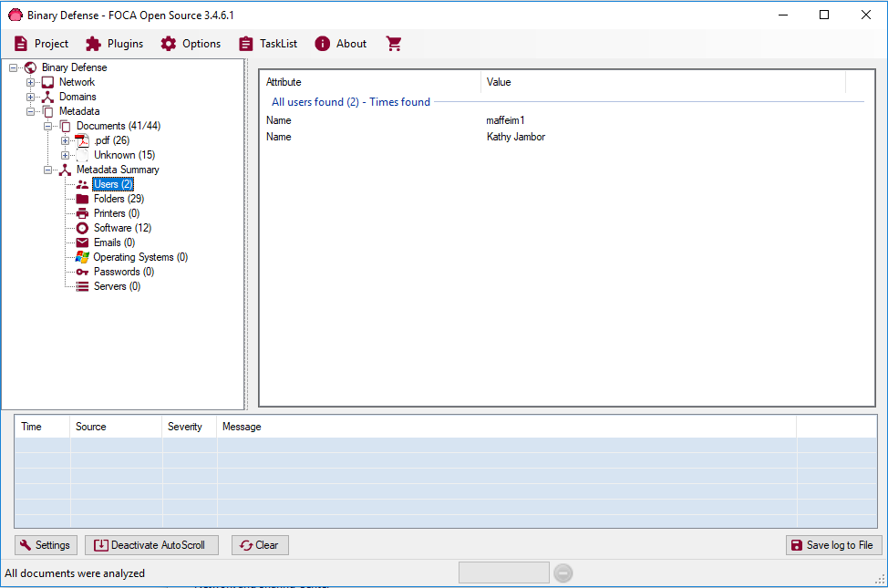Click the status bar progress bar
888x588 pixels.
[504, 573]
